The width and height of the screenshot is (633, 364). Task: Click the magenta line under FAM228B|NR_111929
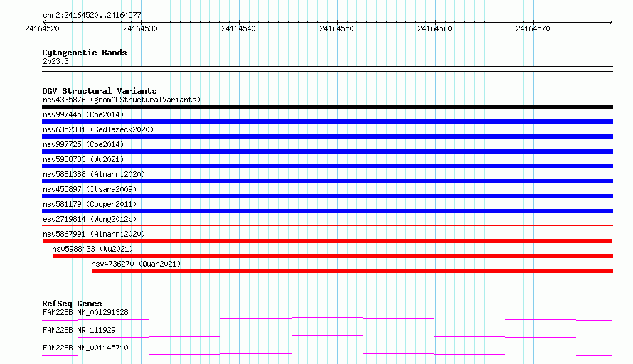(327, 336)
